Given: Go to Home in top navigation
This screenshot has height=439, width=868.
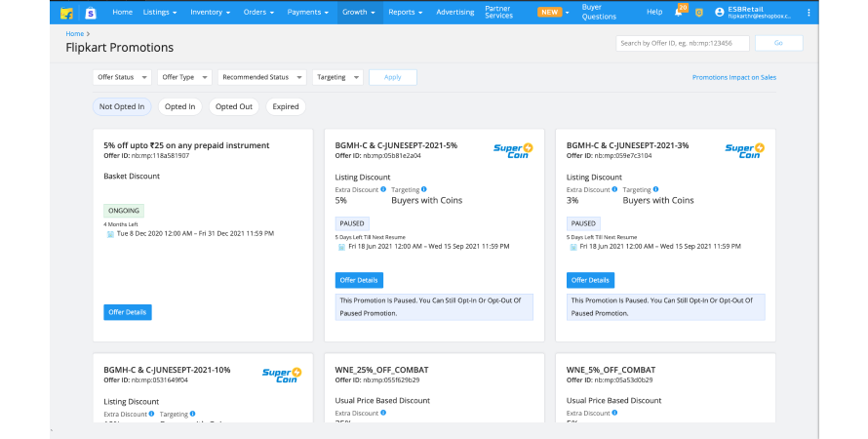Looking at the screenshot, I should click(x=122, y=12).
